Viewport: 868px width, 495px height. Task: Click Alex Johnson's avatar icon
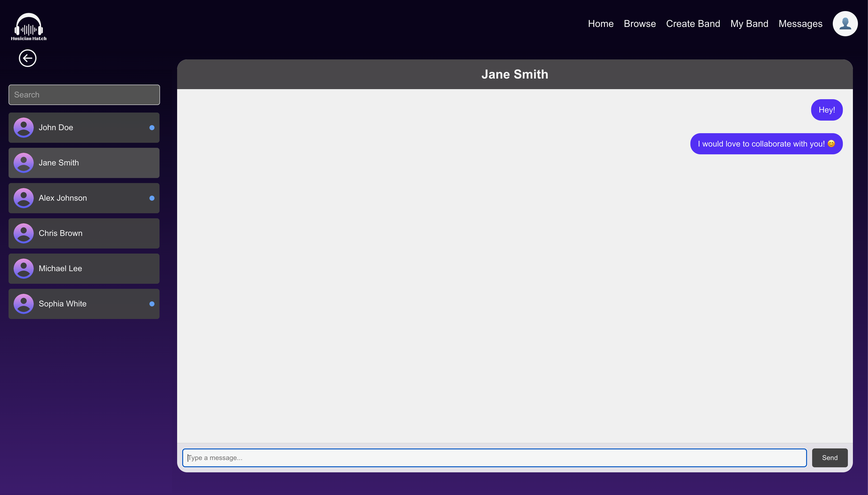click(23, 198)
